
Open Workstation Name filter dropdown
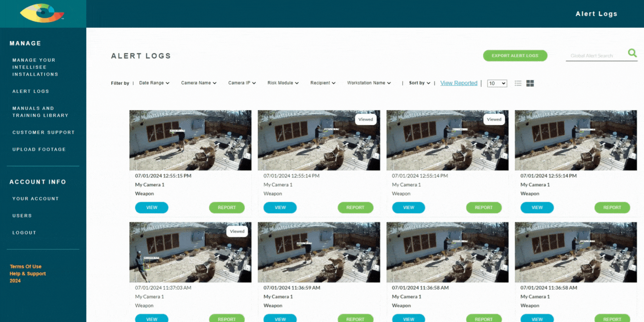pyautogui.click(x=369, y=83)
